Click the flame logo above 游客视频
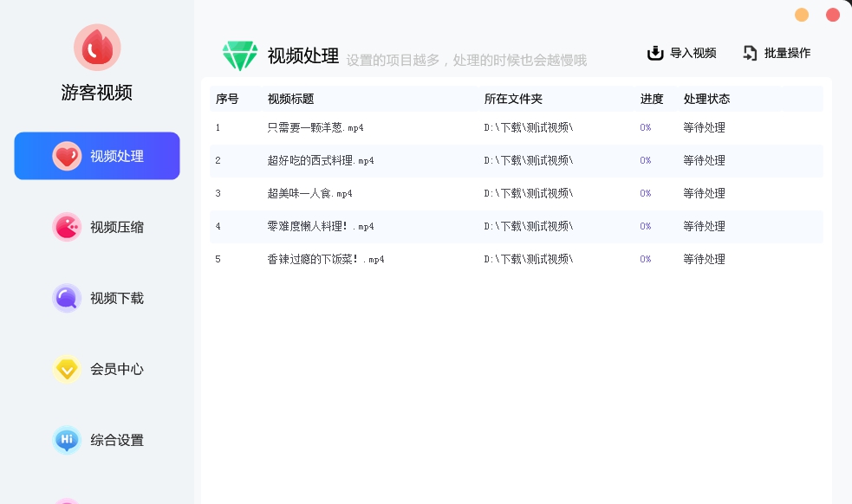The image size is (852, 504). click(x=96, y=48)
